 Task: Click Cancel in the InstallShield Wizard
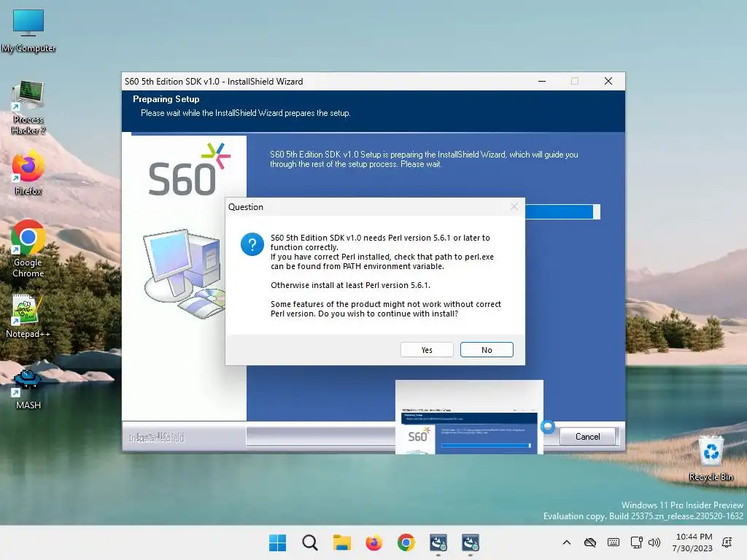(x=587, y=437)
